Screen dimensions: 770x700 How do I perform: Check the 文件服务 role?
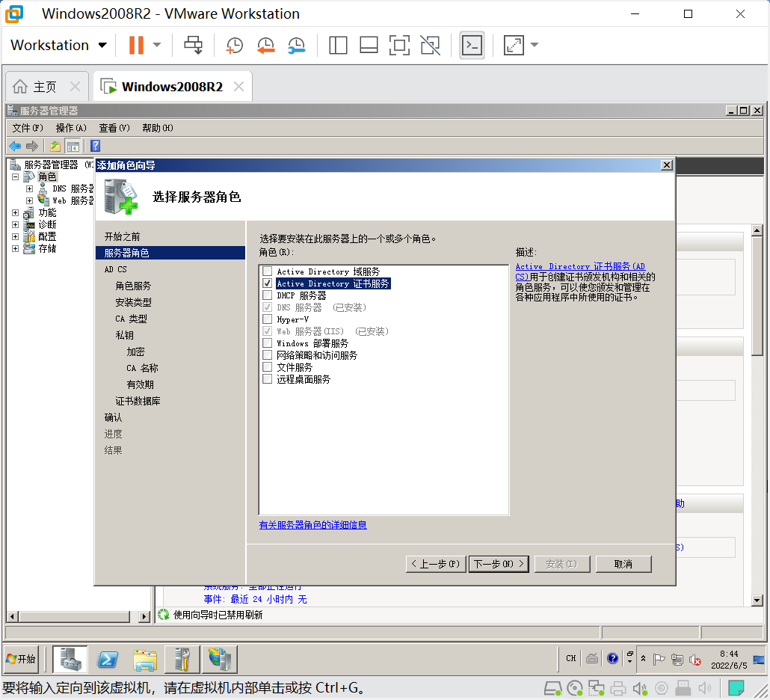(x=267, y=367)
